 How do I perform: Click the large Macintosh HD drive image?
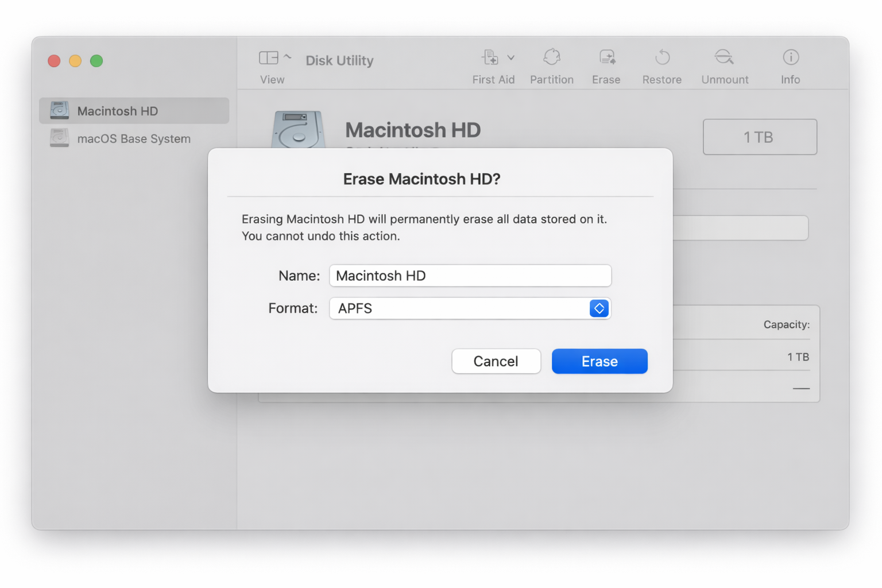pyautogui.click(x=297, y=130)
